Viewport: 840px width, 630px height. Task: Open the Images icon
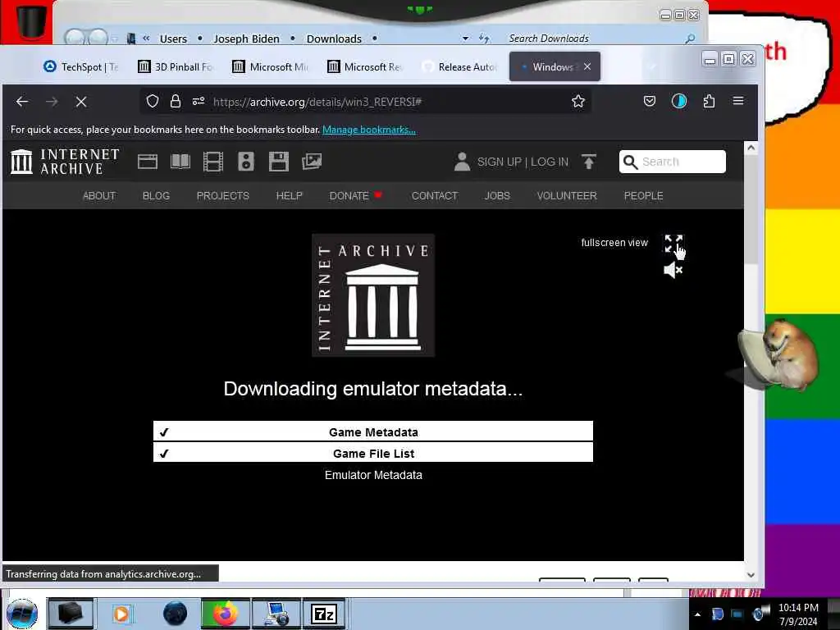311,162
